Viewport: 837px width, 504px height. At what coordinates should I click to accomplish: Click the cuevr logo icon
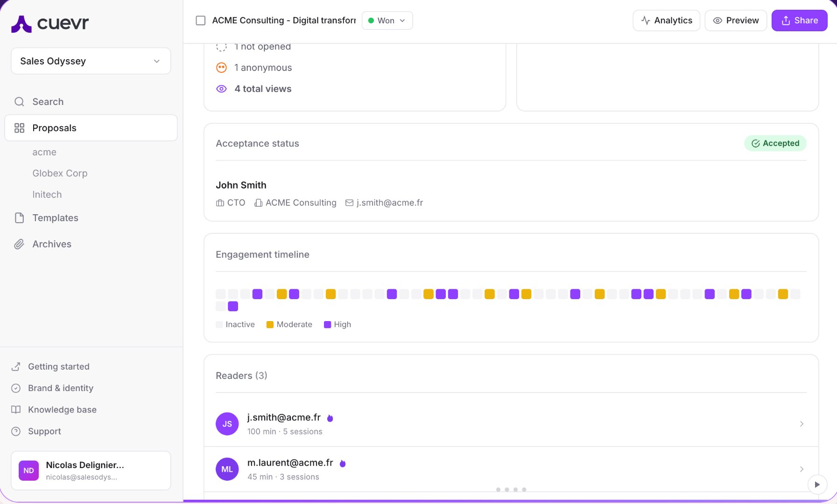(21, 24)
